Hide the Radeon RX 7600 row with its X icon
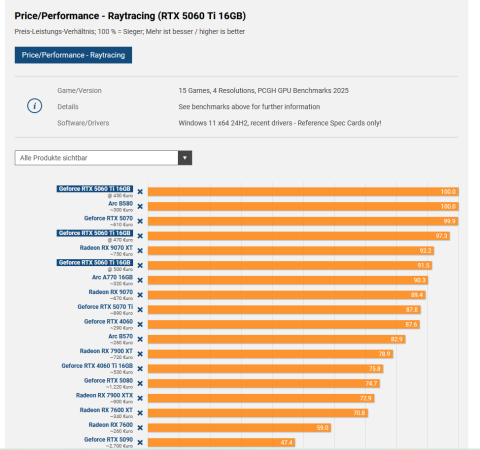The image size is (480, 450). tap(140, 428)
